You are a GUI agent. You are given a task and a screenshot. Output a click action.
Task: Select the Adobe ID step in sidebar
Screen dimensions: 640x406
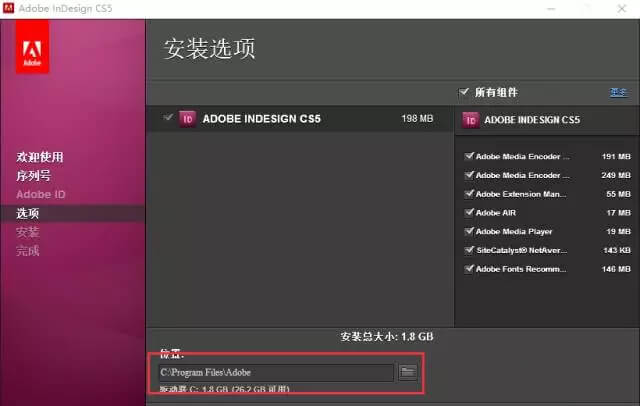(41, 195)
